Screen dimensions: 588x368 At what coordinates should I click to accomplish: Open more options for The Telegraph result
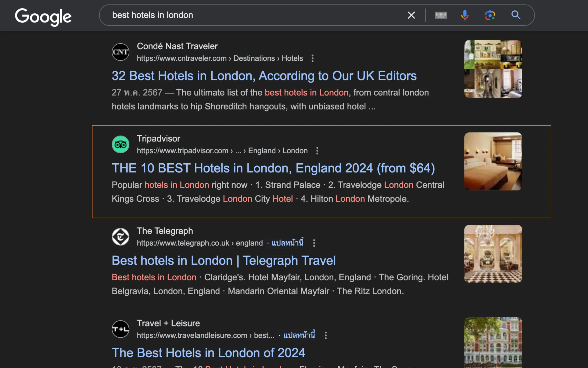[314, 243]
